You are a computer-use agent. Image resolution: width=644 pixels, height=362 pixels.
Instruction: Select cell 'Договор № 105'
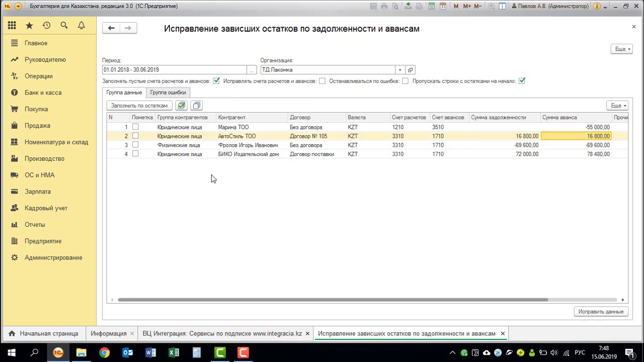point(317,136)
